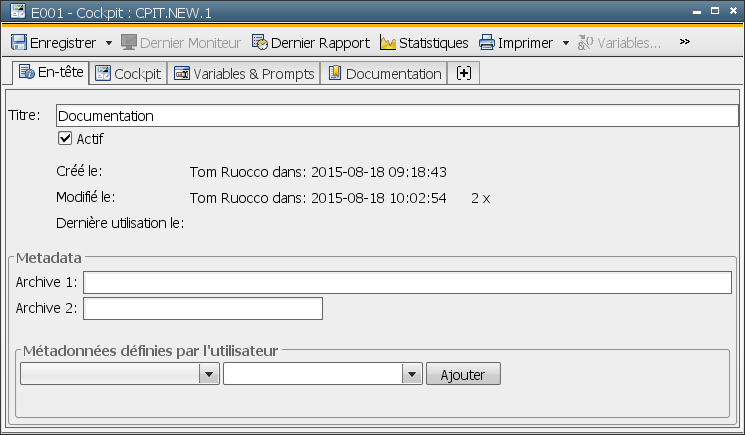Select the En-tête tab
The height and width of the screenshot is (435, 745).
pos(51,72)
